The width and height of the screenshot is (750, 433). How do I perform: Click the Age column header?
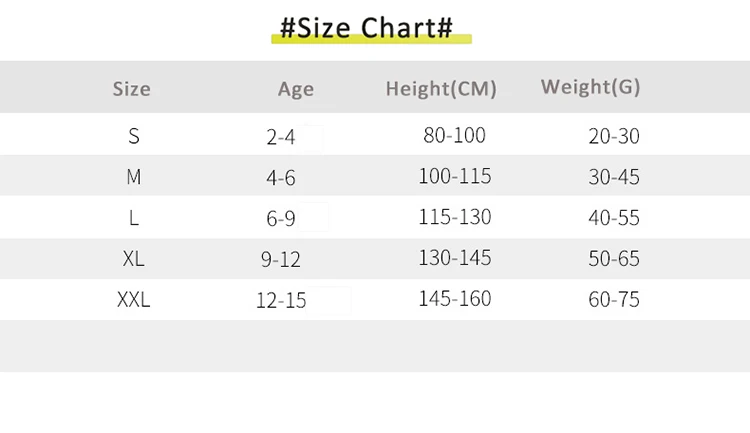[296, 89]
